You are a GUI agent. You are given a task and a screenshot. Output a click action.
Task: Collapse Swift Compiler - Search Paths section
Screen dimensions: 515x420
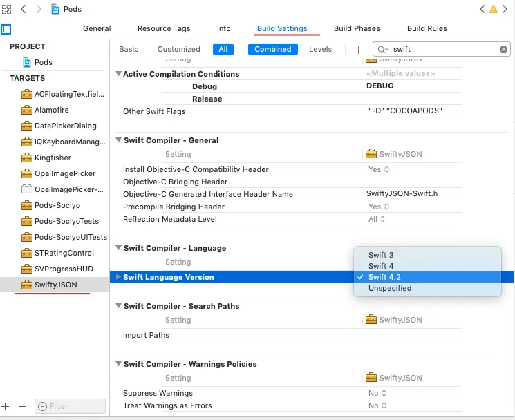119,306
